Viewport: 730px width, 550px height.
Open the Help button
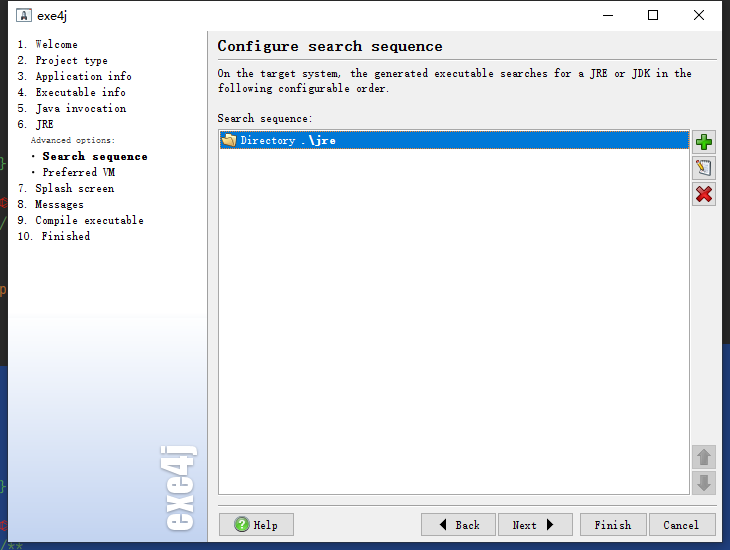coord(256,525)
